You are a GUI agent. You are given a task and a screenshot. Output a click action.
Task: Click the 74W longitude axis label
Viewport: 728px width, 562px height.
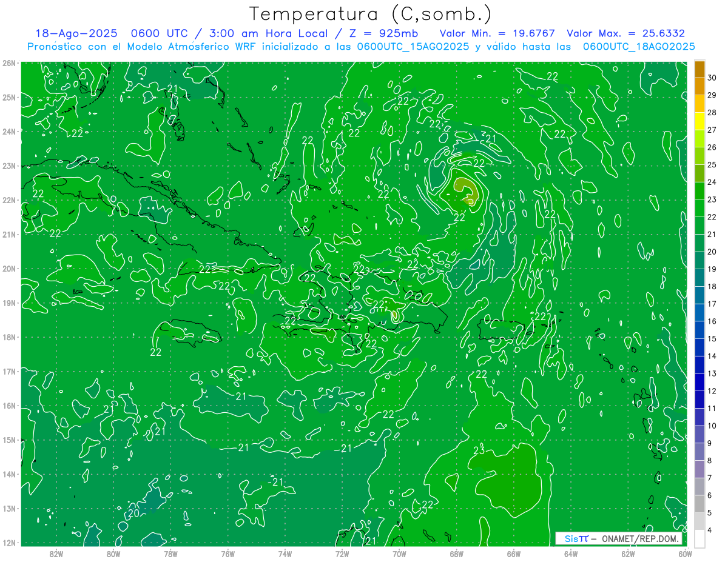(285, 554)
